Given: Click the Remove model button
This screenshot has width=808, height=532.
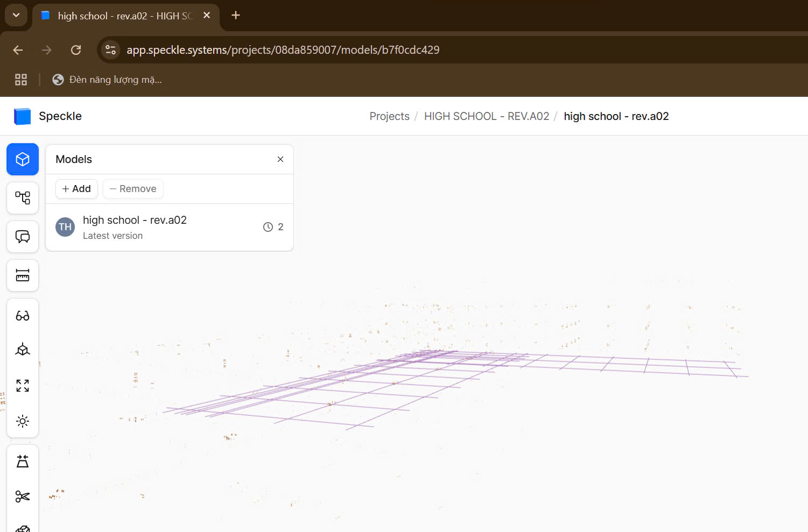Looking at the screenshot, I should [133, 189].
